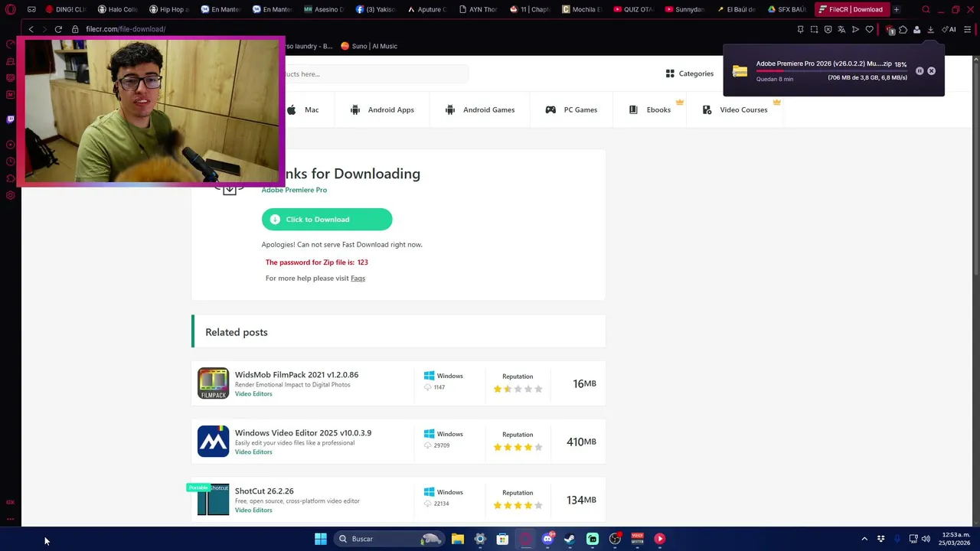
Task: Click the PC Games gamepad icon
Action: (550, 109)
